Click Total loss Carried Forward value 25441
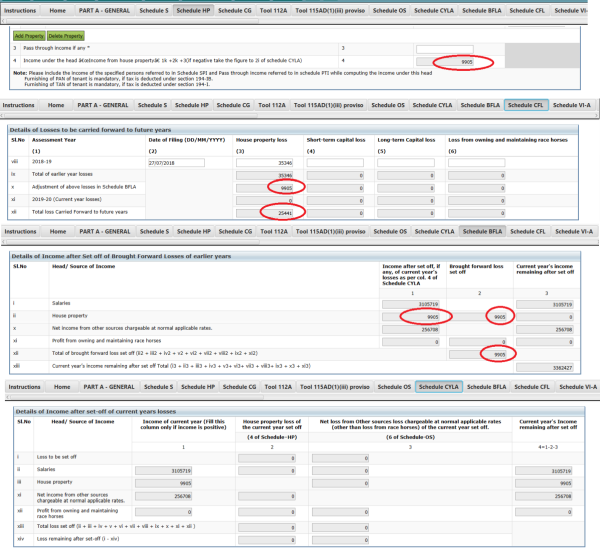 click(264, 213)
